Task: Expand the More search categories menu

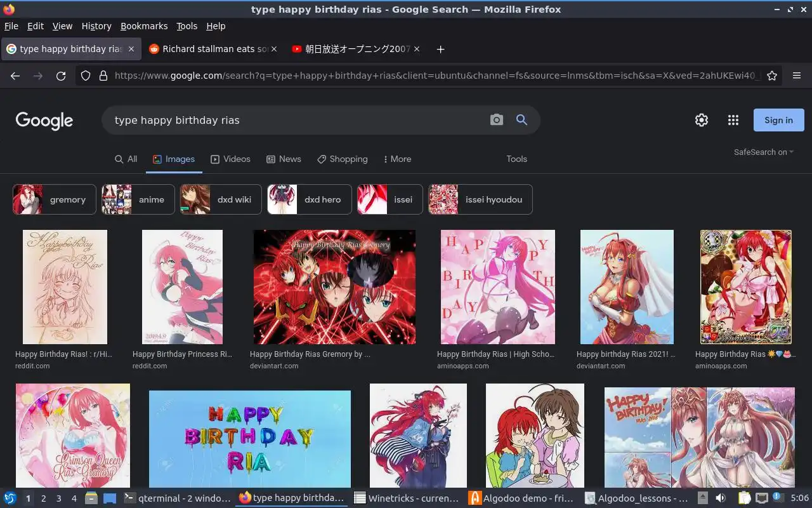Action: click(x=398, y=159)
